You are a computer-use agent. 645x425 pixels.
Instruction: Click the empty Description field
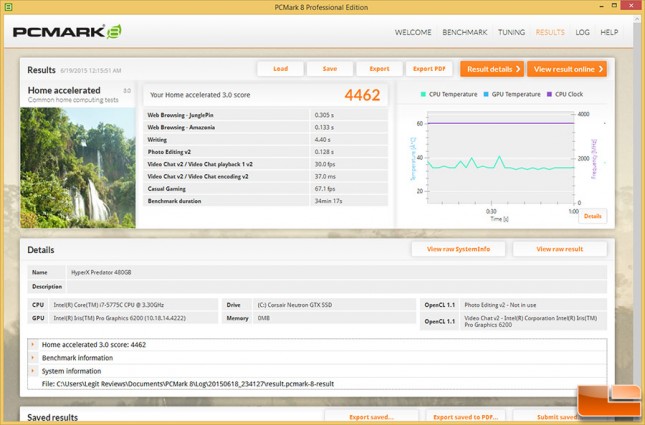coord(336,286)
